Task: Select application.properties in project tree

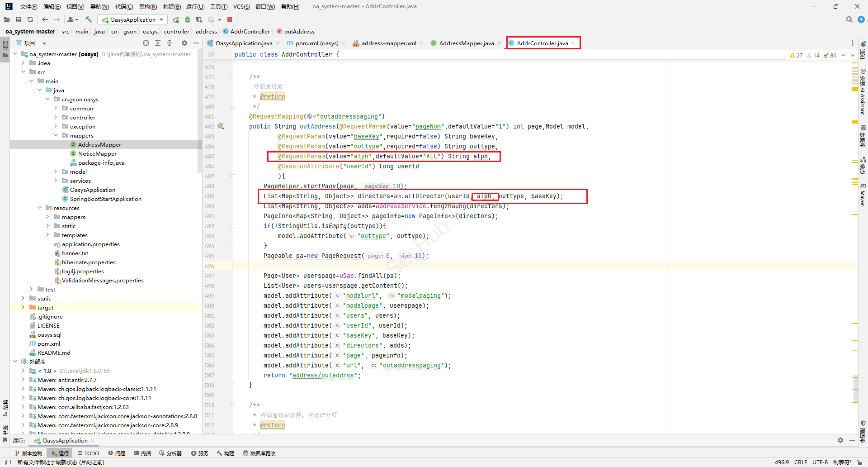Action: (90, 244)
